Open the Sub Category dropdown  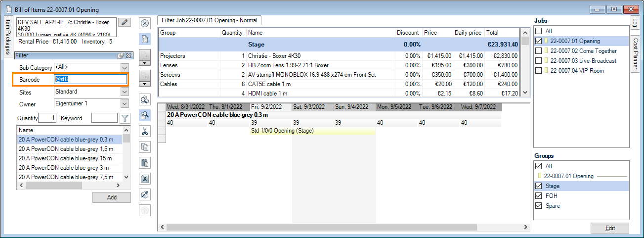tap(125, 68)
